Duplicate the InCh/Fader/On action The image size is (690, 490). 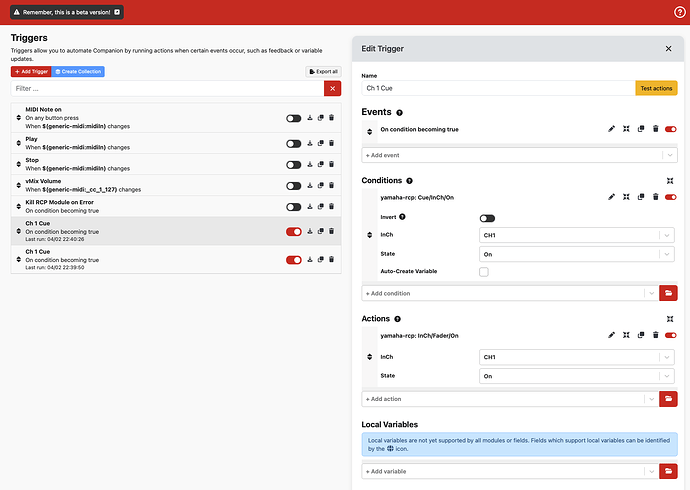640,335
